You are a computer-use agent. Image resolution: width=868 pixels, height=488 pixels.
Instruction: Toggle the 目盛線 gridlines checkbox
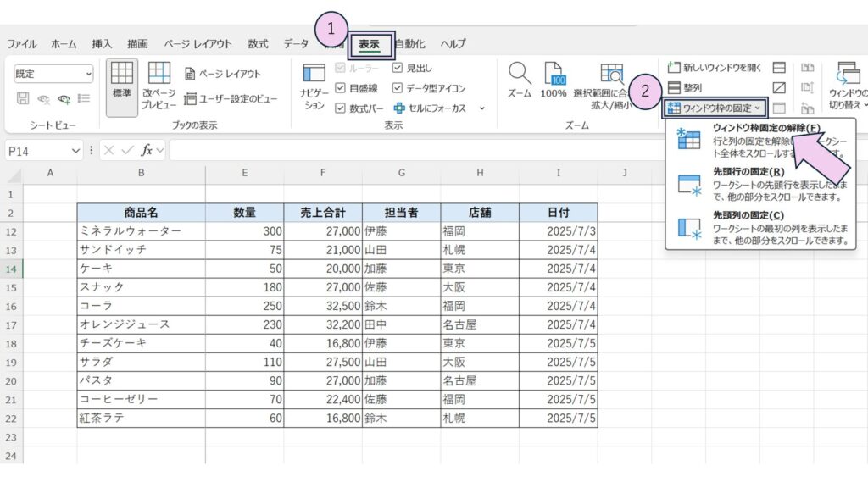(x=341, y=88)
